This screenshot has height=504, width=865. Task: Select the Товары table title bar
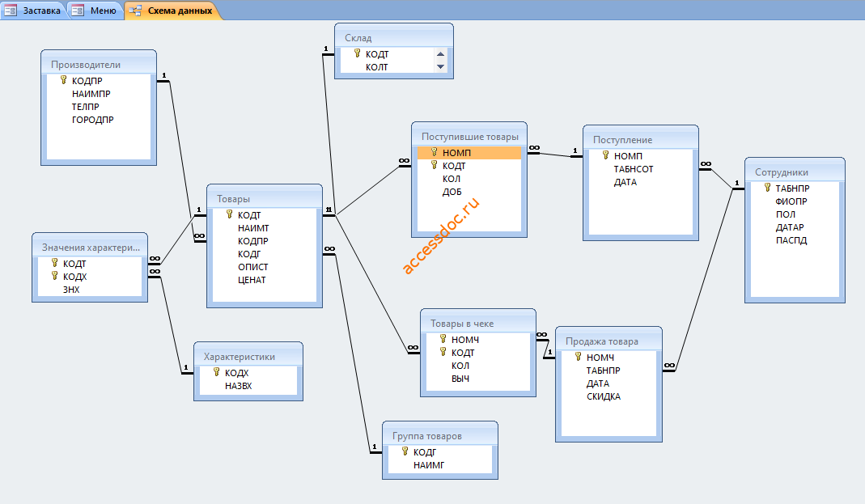[x=265, y=198]
